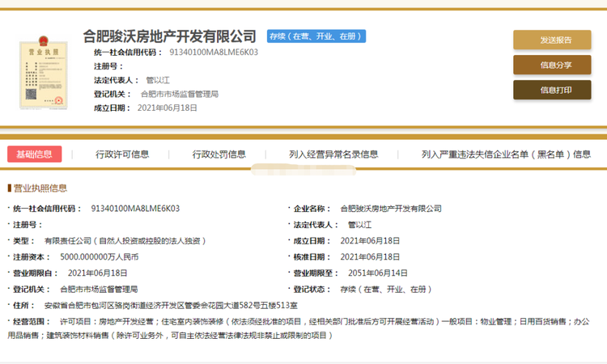The width and height of the screenshot is (607, 364).
Task: Click the 营业期限自 date value
Action: (x=98, y=273)
